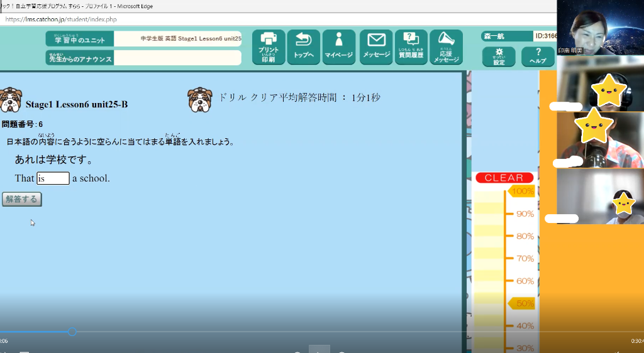This screenshot has width=644, height=353.
Task: Click the 先生からのアナウンス announcement field
Action: click(178, 58)
